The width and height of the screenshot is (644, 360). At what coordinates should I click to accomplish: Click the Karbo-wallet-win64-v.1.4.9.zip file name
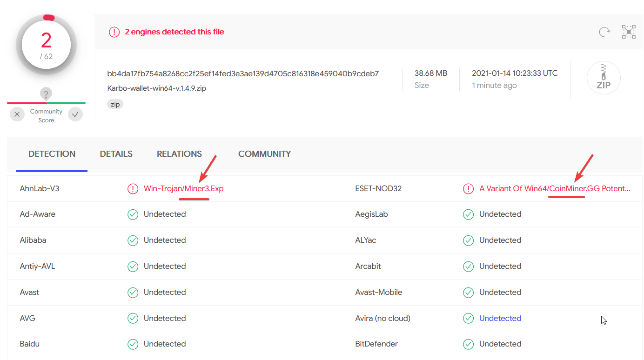tap(156, 88)
